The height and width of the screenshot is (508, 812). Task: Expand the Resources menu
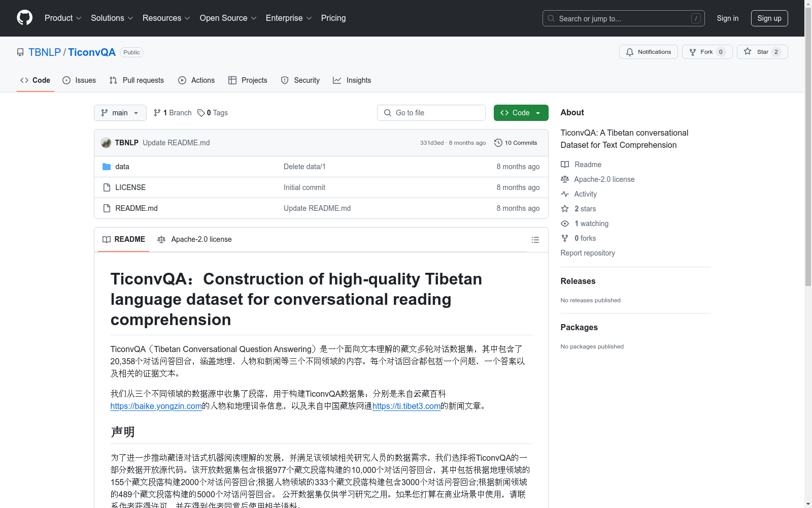166,18
